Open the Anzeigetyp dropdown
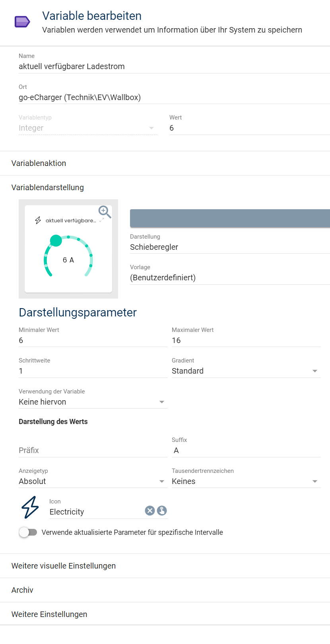This screenshot has height=644, width=330. click(93, 481)
